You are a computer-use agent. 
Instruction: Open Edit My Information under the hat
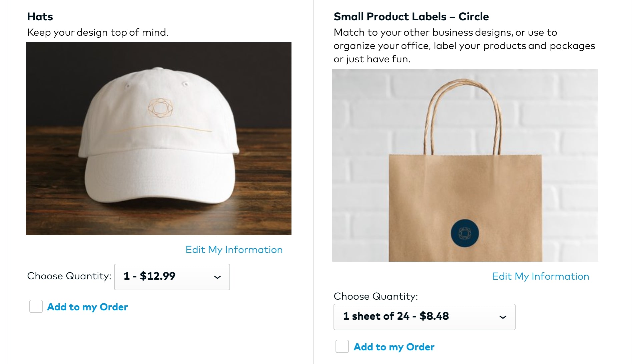(234, 250)
